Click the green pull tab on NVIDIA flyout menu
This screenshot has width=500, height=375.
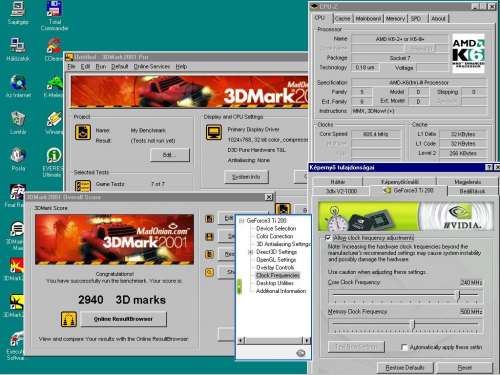(x=239, y=286)
